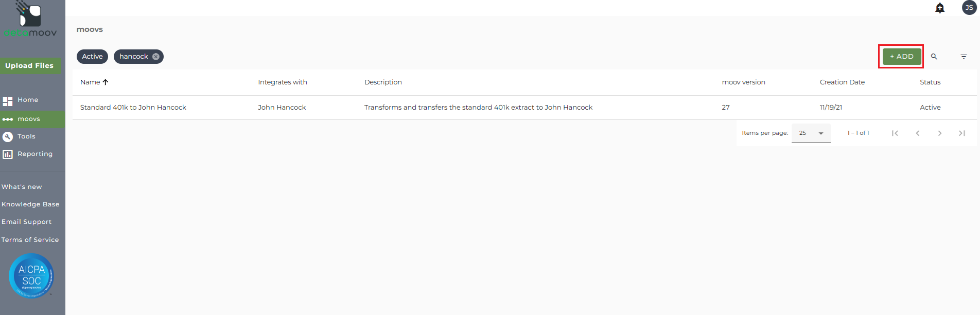Click the + ADD button

click(902, 57)
